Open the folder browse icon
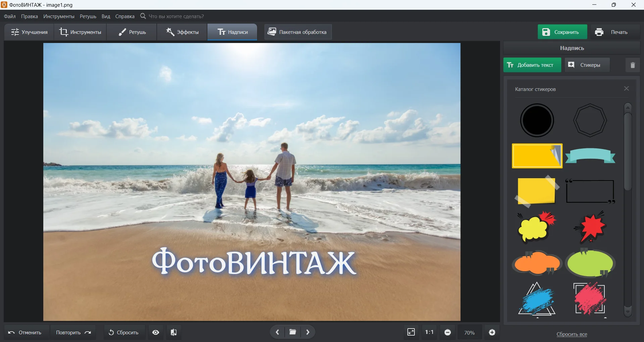This screenshot has height=342, width=644. (x=293, y=332)
